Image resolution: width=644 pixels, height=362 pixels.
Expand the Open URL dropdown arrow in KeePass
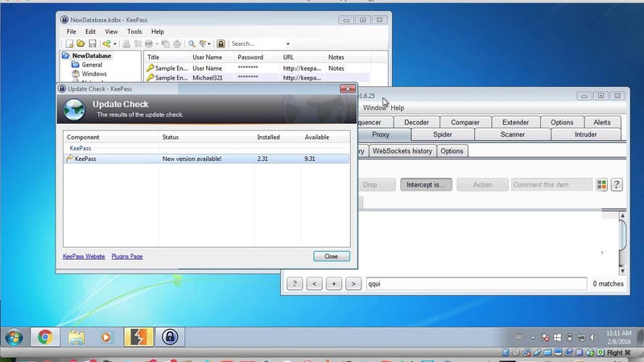[157, 43]
